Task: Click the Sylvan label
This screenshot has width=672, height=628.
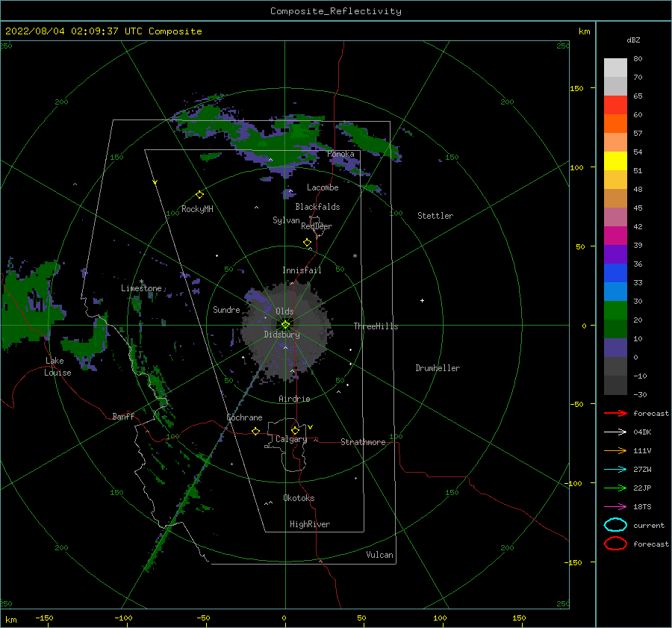Action: coord(286,220)
